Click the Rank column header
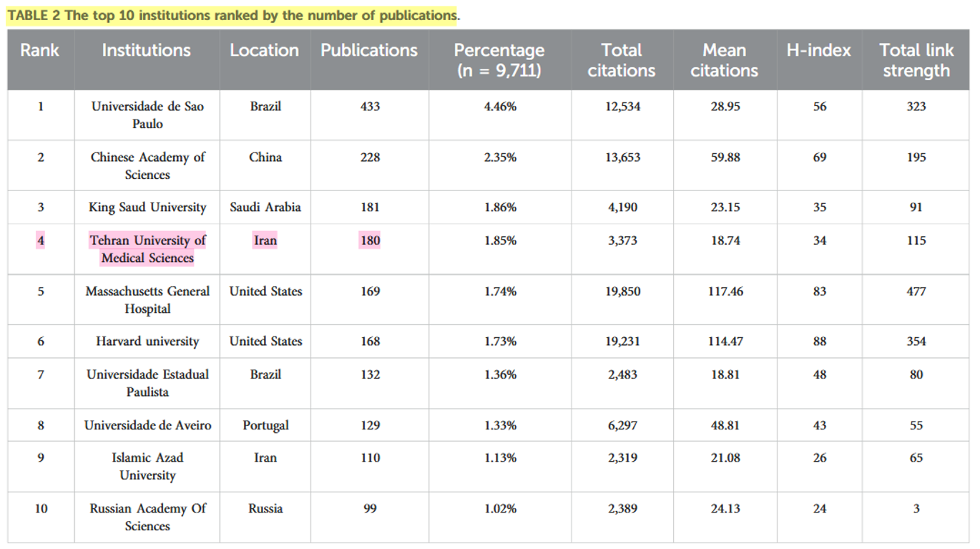 tap(40, 50)
